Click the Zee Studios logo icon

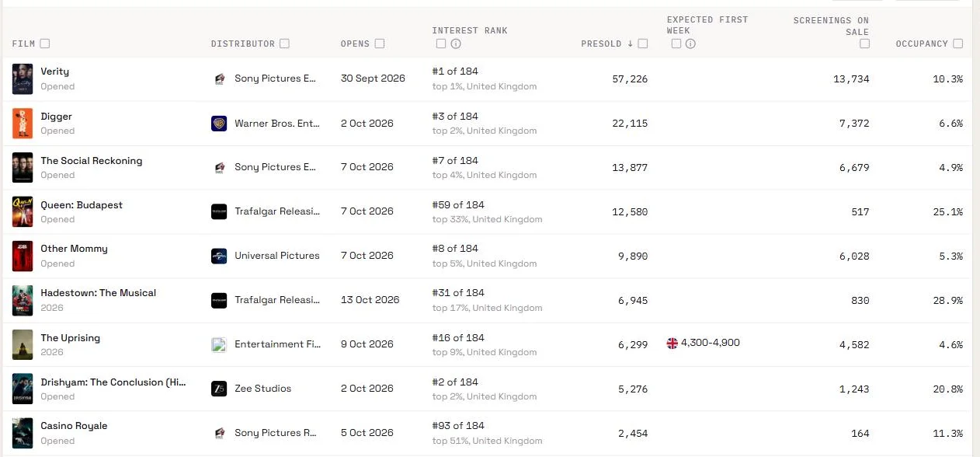coord(219,389)
